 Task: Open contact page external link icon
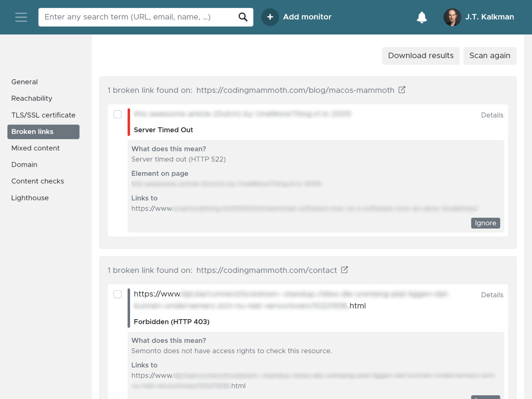pos(345,270)
